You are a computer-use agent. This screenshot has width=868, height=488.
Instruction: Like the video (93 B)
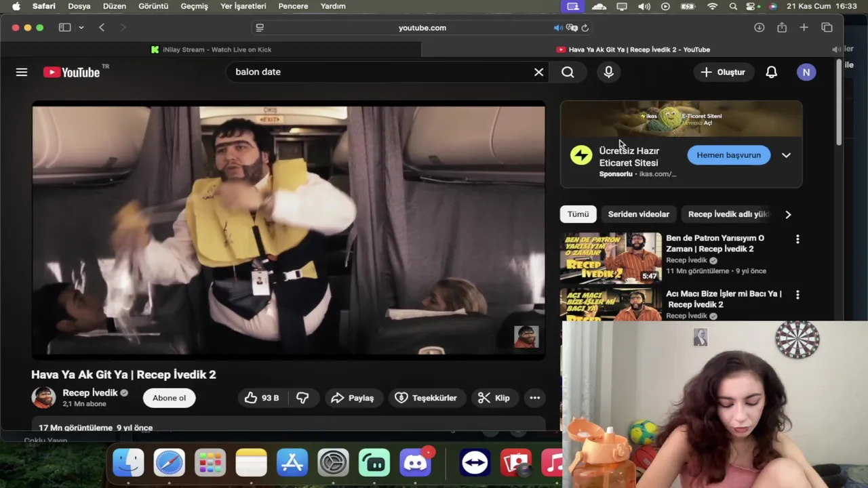coord(262,398)
